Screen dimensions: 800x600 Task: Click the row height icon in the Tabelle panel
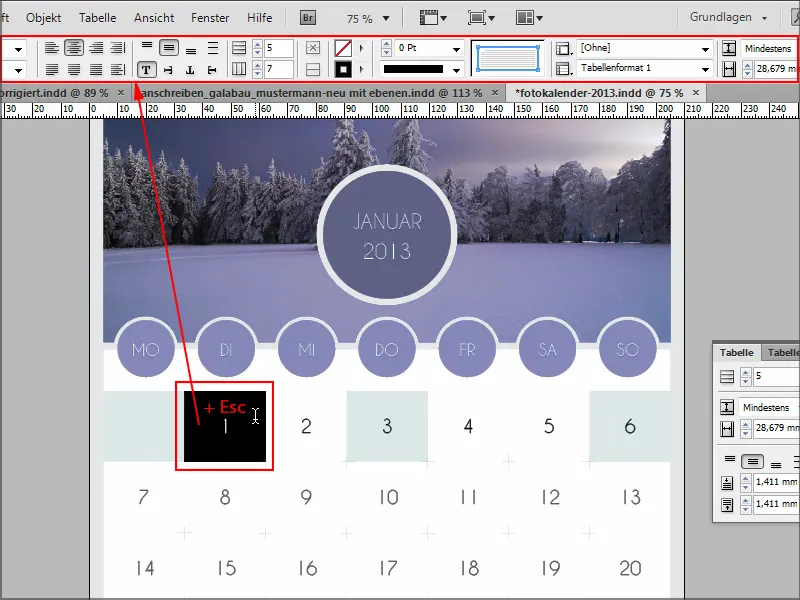727,407
